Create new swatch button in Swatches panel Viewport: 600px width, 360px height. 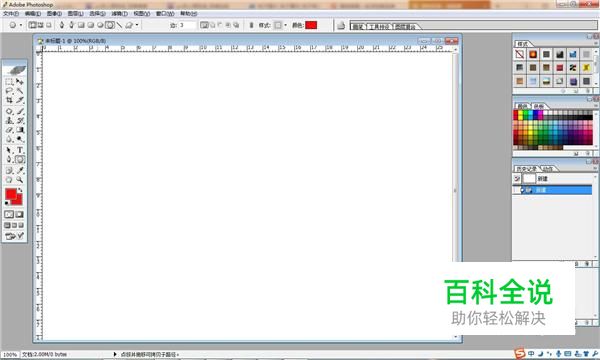(577, 153)
